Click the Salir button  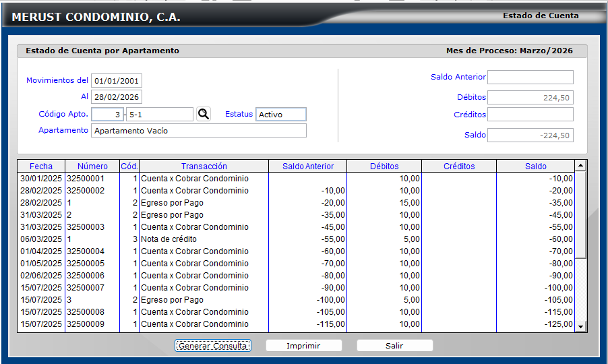coord(394,346)
